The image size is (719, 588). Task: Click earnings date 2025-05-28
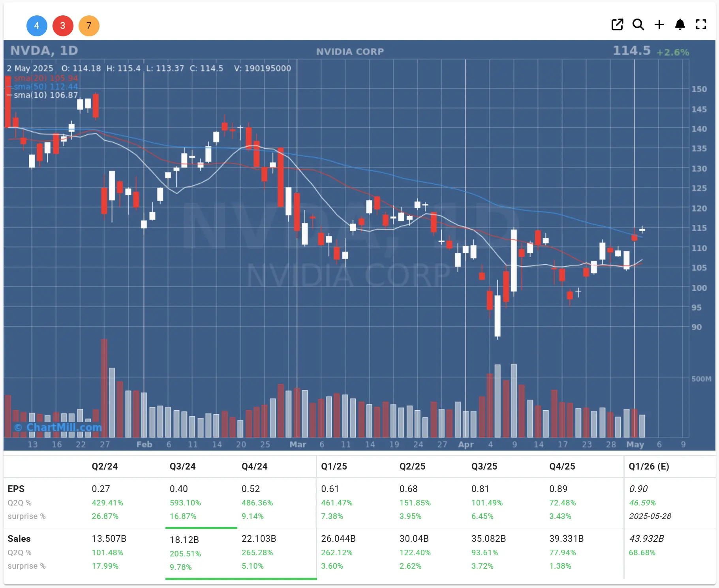point(650,516)
